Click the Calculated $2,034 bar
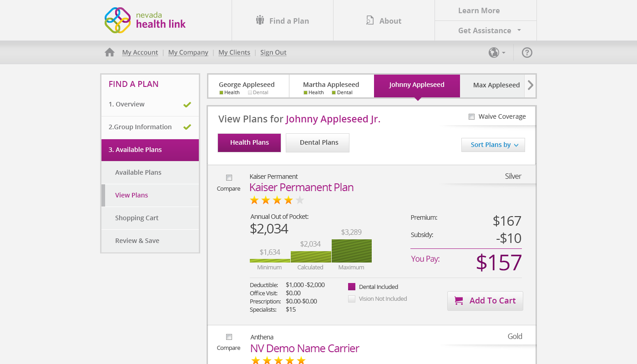This screenshot has height=364, width=637. click(x=311, y=257)
